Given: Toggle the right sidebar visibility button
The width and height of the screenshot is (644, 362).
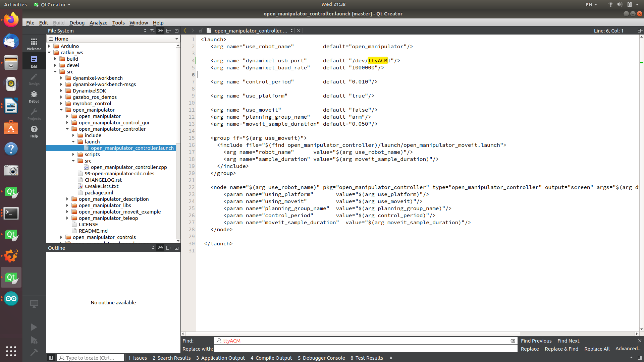Looking at the screenshot, I should click(640, 358).
